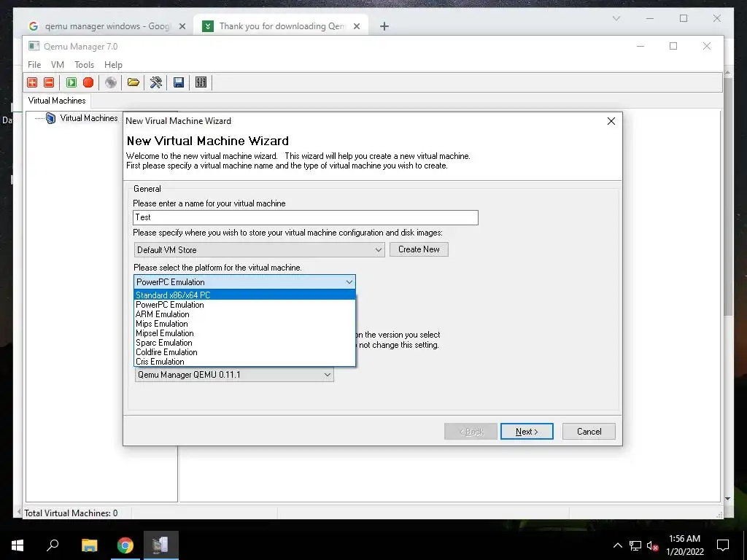This screenshot has height=560, width=747.
Task: Click the Chrome tab search chevron
Action: point(616,18)
